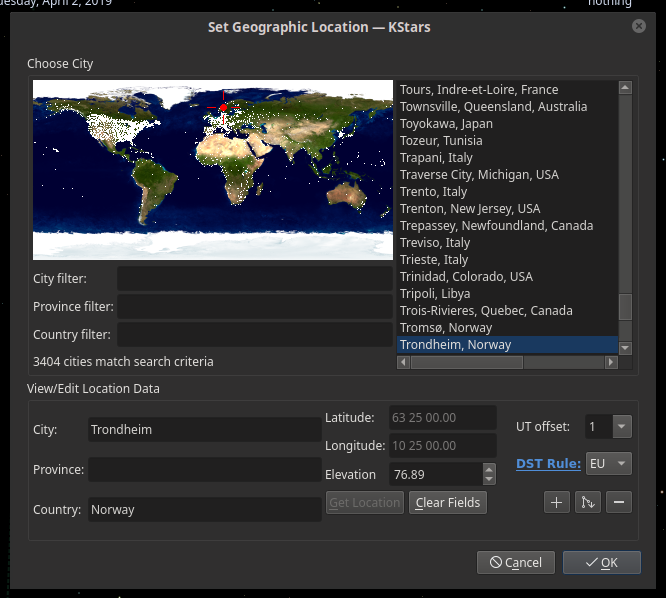
Task: Open the DST Rule link
Action: tap(548, 464)
